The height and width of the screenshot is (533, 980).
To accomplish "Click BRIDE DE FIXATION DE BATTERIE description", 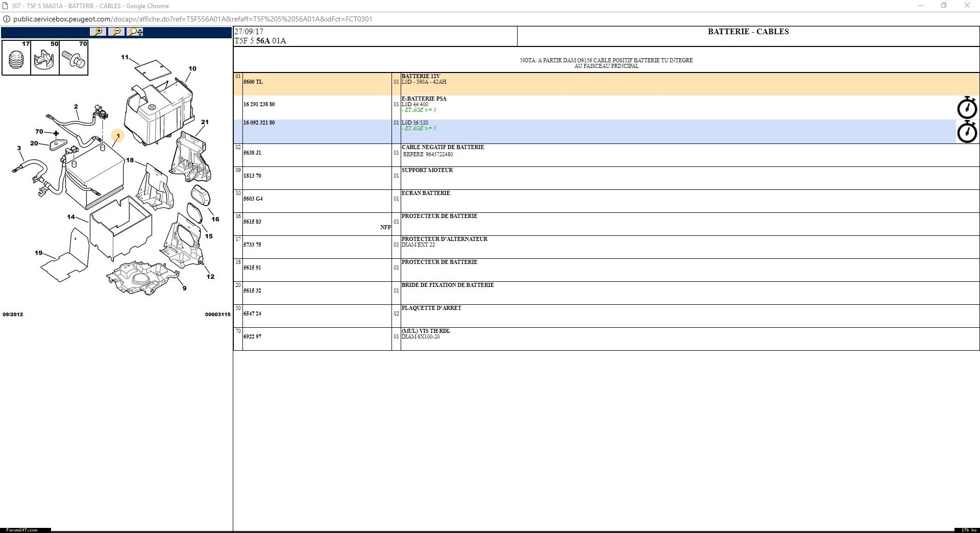I will tap(448, 285).
